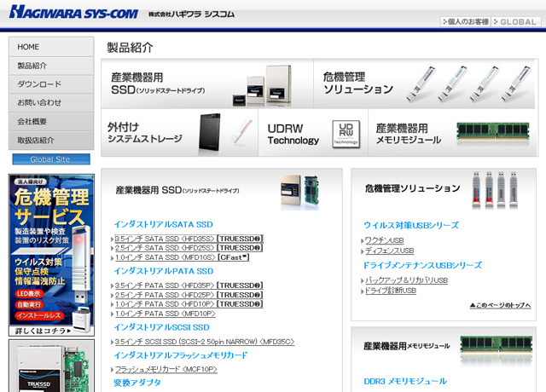Open 3.5インチ SATA SSD HFD35S link
This screenshot has width=546, height=392.
pos(189,239)
